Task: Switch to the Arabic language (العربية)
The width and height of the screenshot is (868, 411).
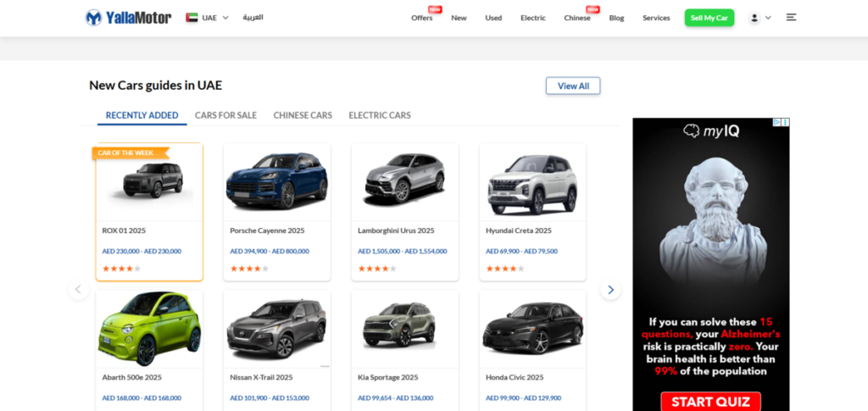Action: point(253,18)
